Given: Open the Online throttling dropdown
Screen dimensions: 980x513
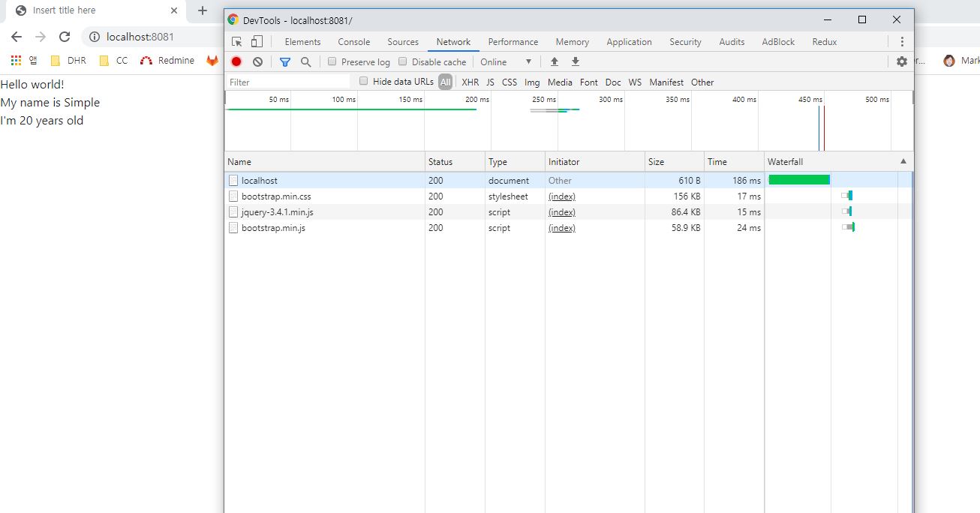Looking at the screenshot, I should pos(507,61).
